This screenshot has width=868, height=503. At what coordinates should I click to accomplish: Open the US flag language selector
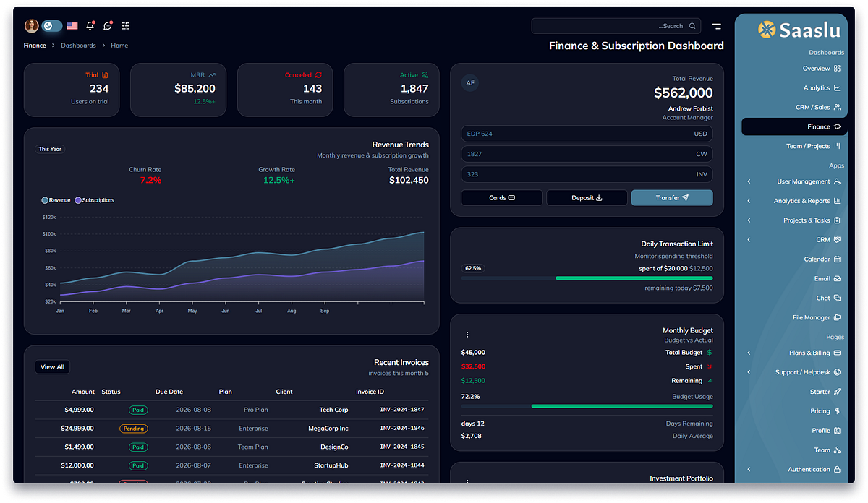coord(72,26)
